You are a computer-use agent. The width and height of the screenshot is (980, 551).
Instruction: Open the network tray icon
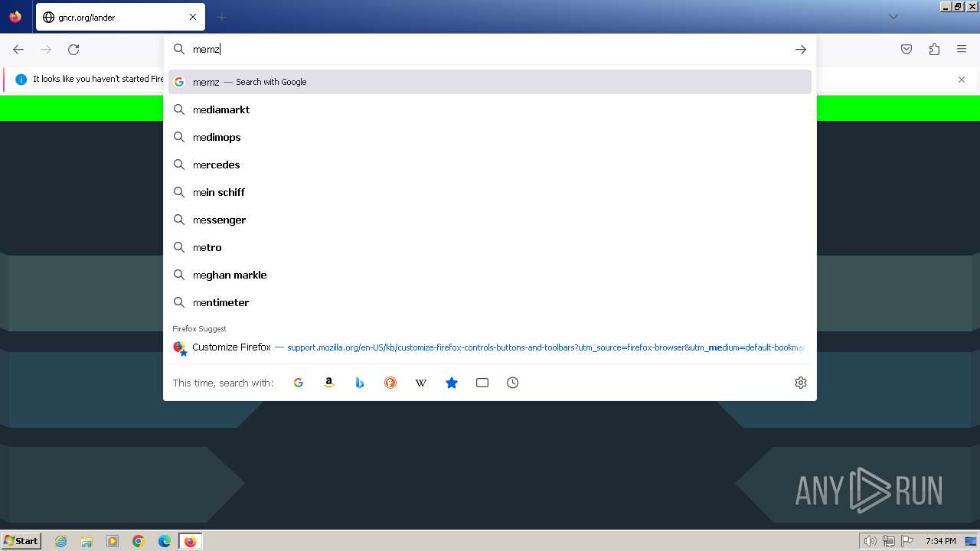point(889,541)
